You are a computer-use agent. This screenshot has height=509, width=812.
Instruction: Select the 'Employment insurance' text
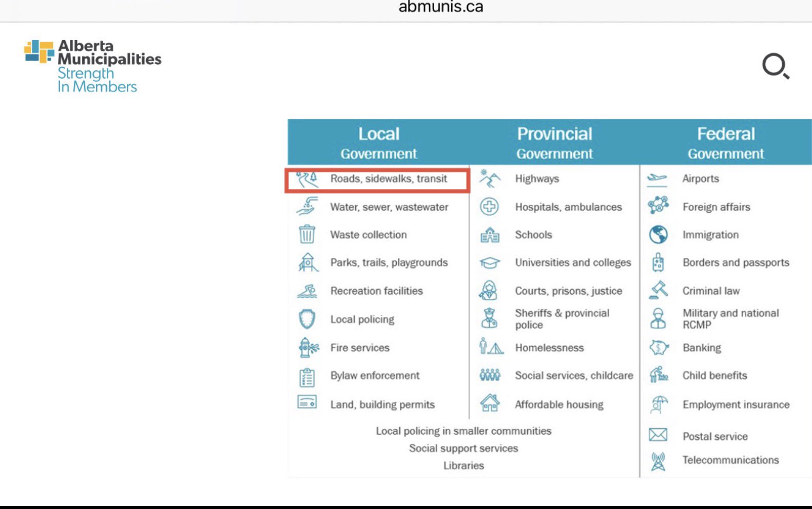click(x=736, y=405)
